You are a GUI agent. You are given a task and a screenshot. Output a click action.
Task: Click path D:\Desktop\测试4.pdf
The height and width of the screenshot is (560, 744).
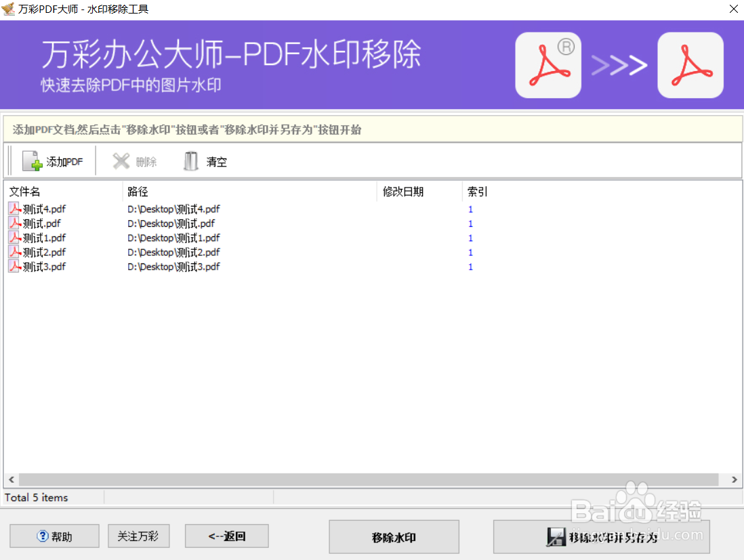tap(173, 209)
